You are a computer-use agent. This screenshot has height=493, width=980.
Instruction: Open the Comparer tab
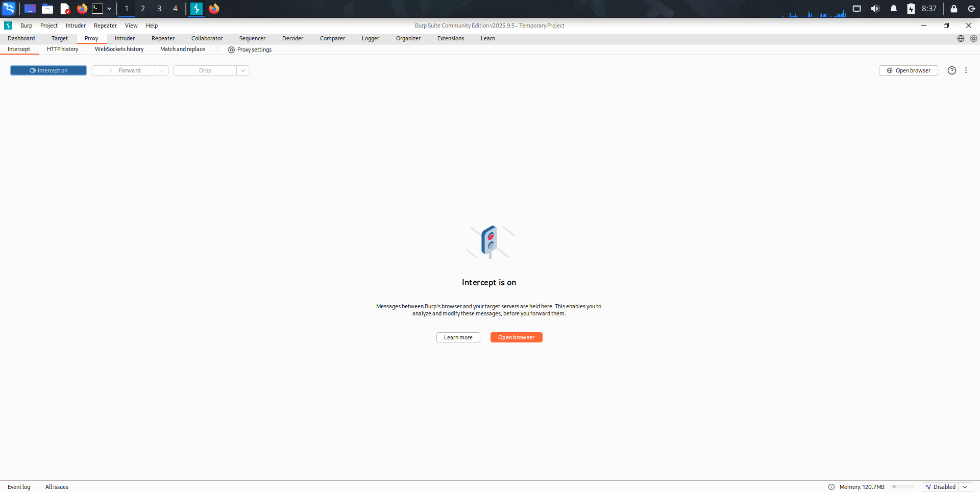pyautogui.click(x=332, y=38)
